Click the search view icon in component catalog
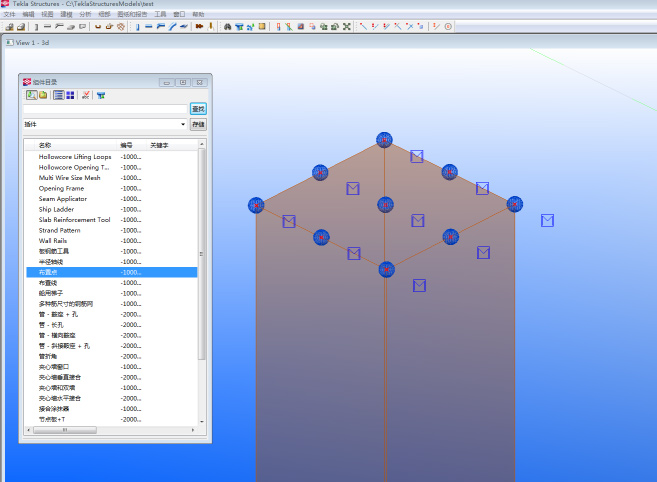 [x=32, y=95]
